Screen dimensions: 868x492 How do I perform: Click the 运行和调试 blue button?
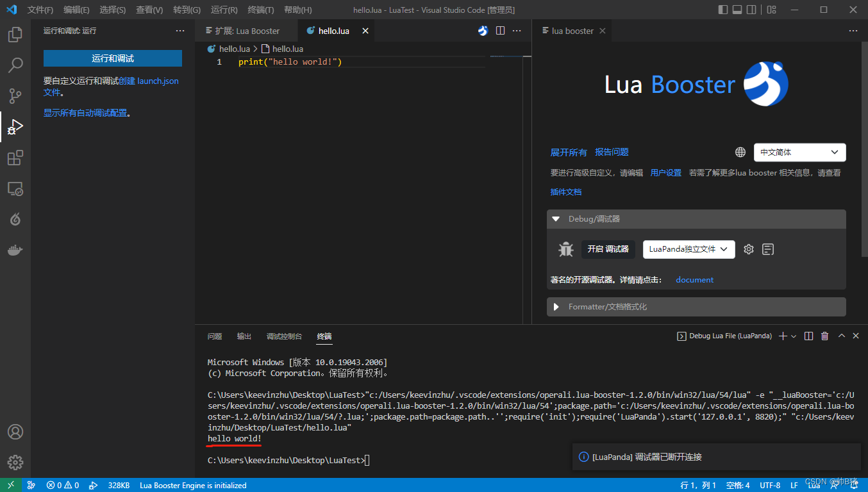[112, 58]
